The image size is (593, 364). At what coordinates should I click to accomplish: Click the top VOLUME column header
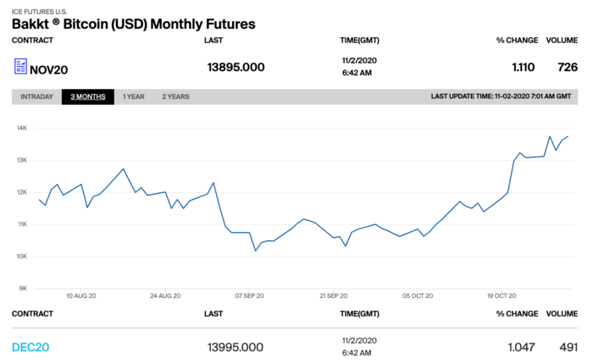point(562,41)
